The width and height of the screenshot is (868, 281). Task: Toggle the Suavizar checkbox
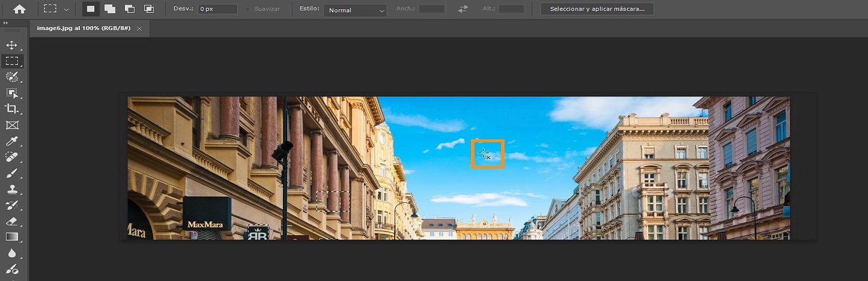coord(248,9)
